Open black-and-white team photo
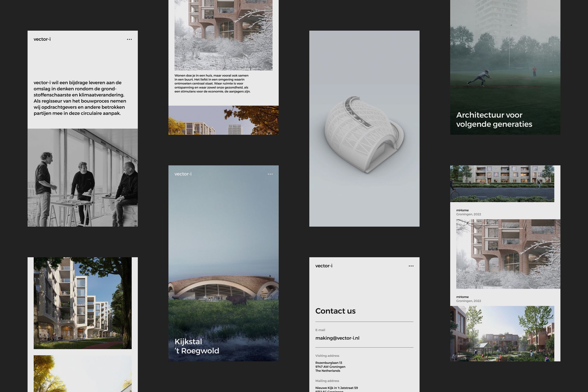Screen dimensions: 588x392 click(x=83, y=178)
